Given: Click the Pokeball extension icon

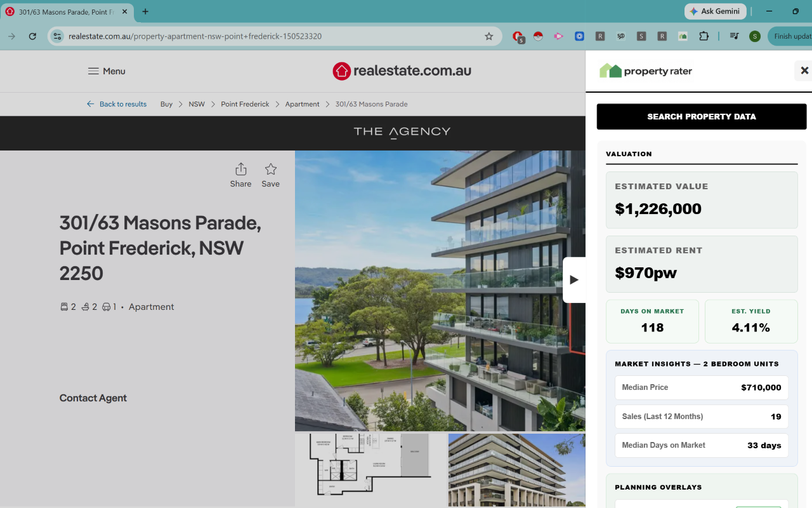Looking at the screenshot, I should tap(538, 36).
